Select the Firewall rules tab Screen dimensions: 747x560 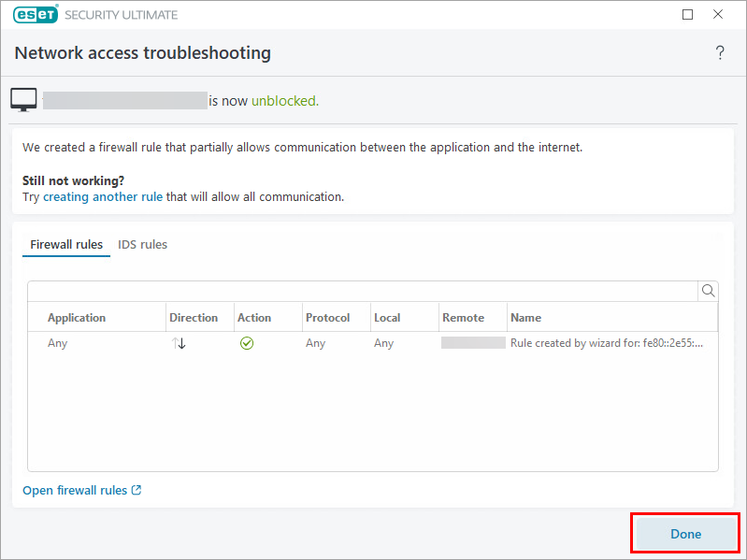[x=66, y=245]
